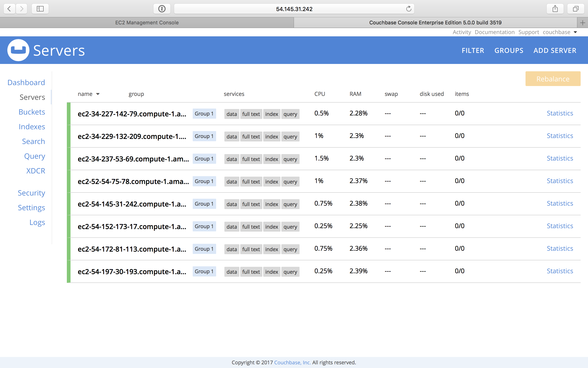
Task: Open the couchbase user dropdown menu
Action: click(x=560, y=32)
